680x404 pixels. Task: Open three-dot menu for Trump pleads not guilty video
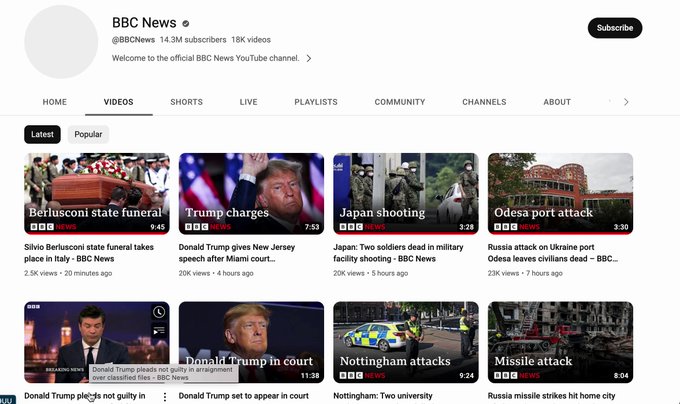pos(165,396)
